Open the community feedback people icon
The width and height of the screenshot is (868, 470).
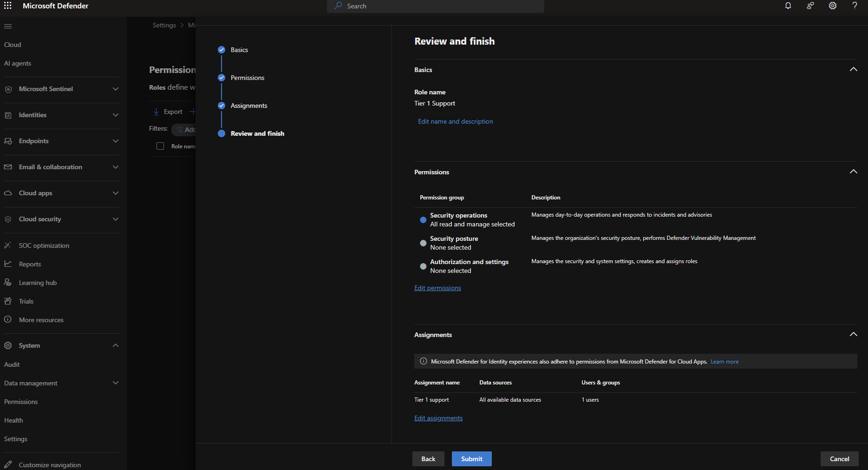coord(810,6)
